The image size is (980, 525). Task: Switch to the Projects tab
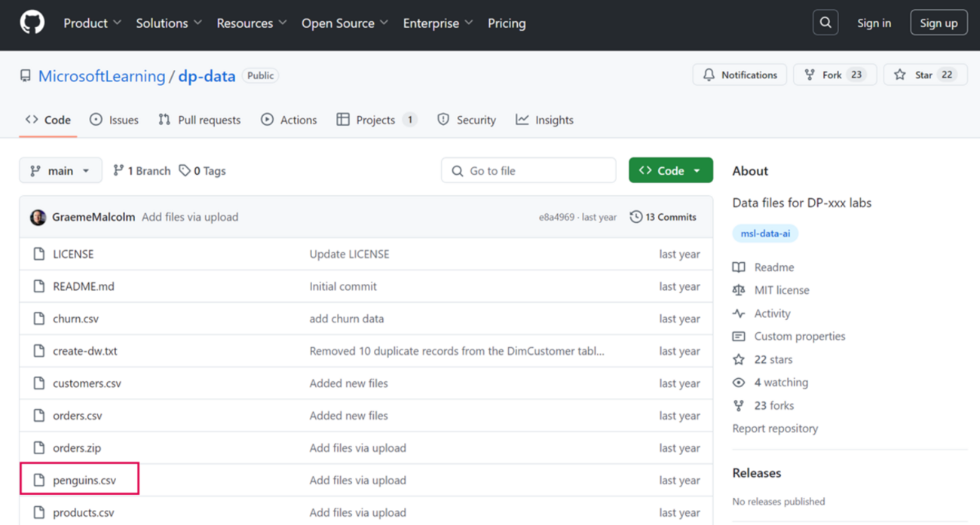(376, 120)
